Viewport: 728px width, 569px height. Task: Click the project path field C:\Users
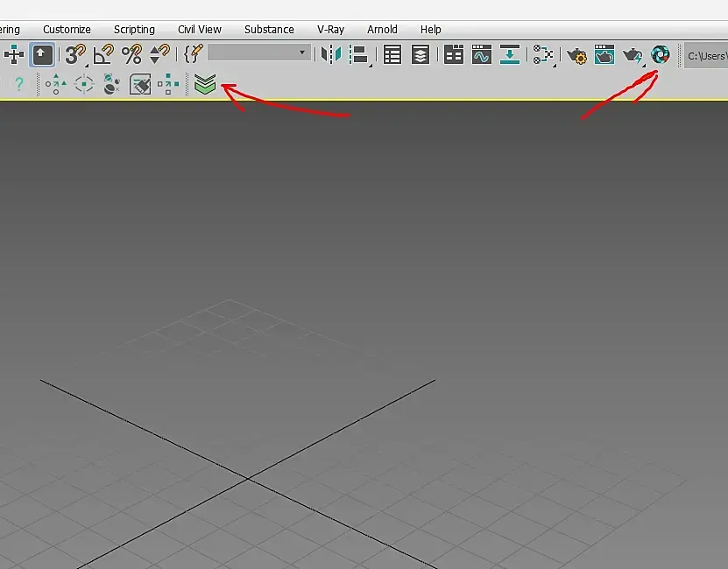[x=706, y=56]
